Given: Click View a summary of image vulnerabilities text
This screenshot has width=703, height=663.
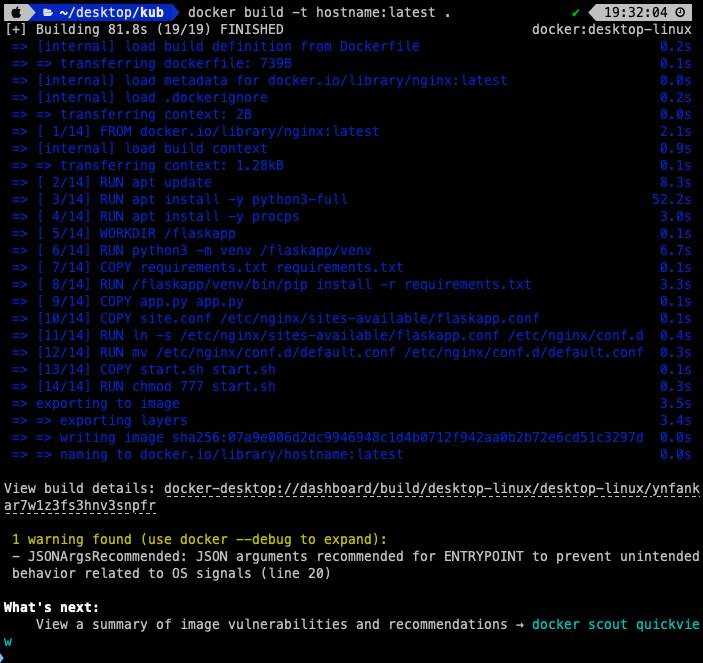Looking at the screenshot, I should tap(272, 625).
